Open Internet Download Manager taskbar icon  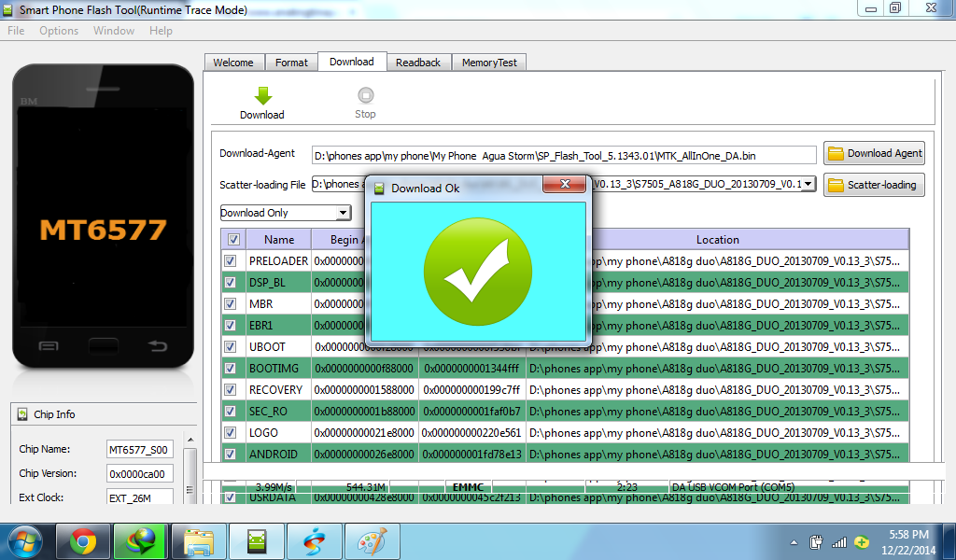pyautogui.click(x=141, y=541)
